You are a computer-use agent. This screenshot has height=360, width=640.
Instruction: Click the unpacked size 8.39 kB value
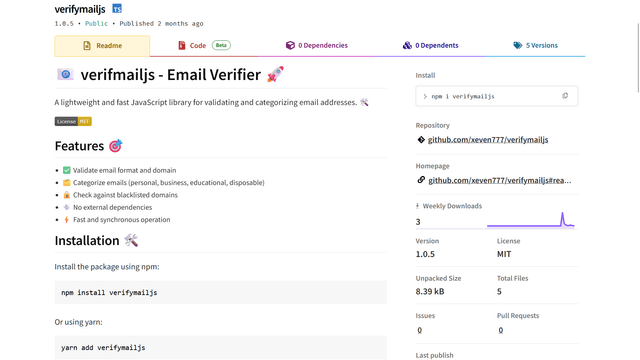(x=430, y=291)
